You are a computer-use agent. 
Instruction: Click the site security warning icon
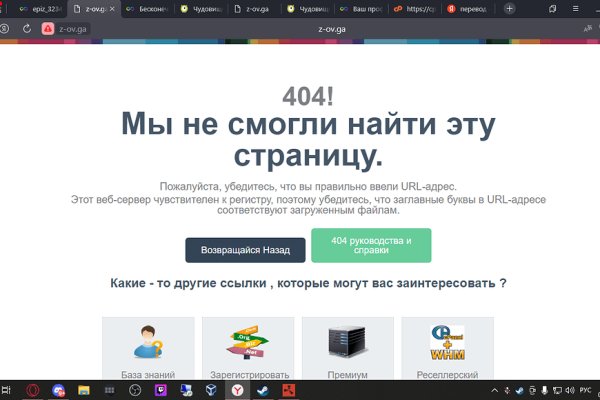[x=48, y=30]
